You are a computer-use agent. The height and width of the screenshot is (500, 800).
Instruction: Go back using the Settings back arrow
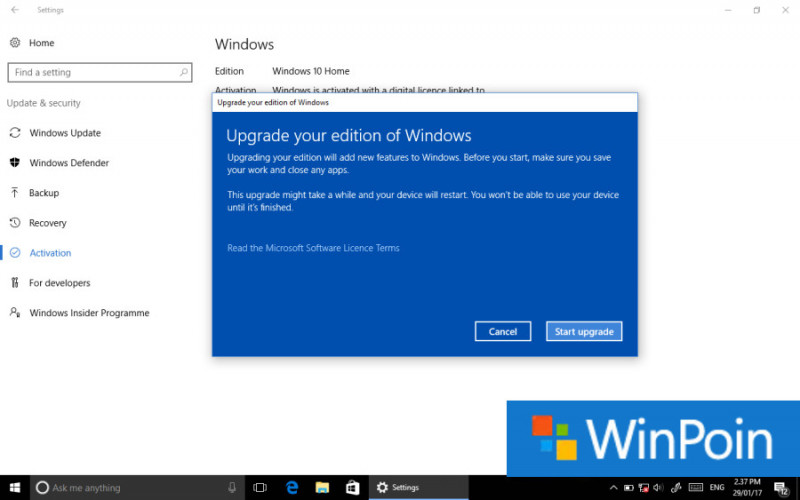15,10
